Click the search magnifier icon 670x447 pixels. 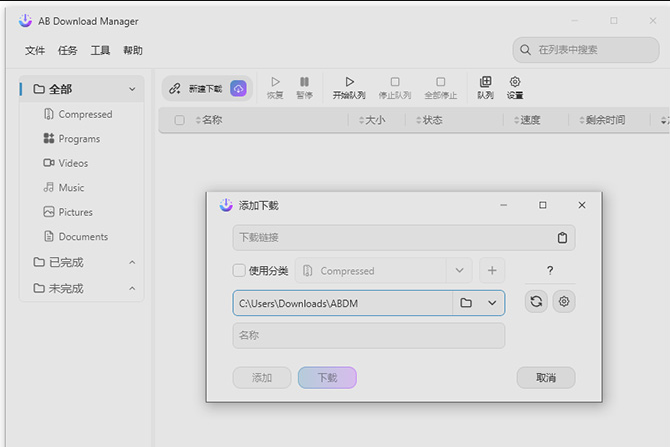pos(525,50)
